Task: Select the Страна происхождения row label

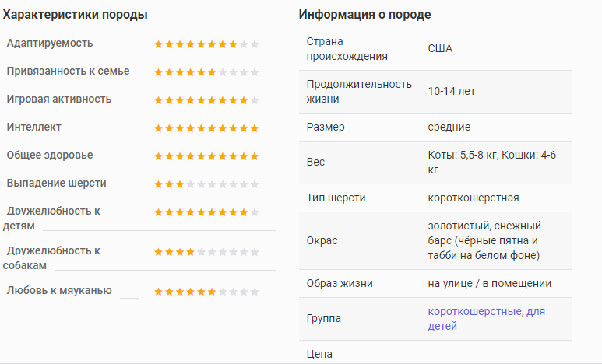Action: click(x=347, y=49)
